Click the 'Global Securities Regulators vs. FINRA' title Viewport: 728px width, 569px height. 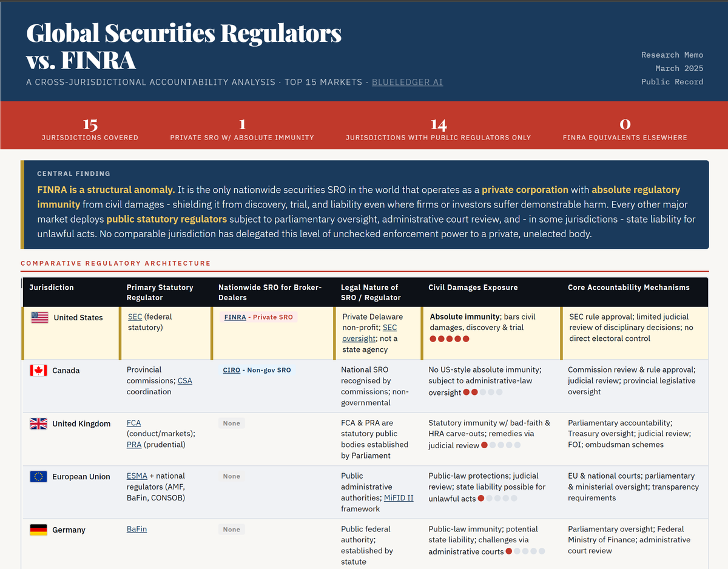pyautogui.click(x=184, y=46)
